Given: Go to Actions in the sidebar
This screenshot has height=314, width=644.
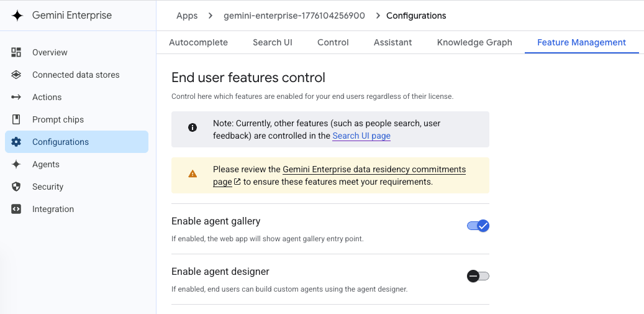Looking at the screenshot, I should (x=77, y=97).
